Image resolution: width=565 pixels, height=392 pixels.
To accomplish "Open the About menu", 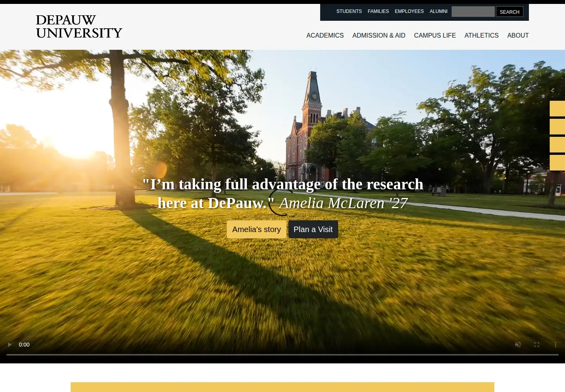I will 518,35.
